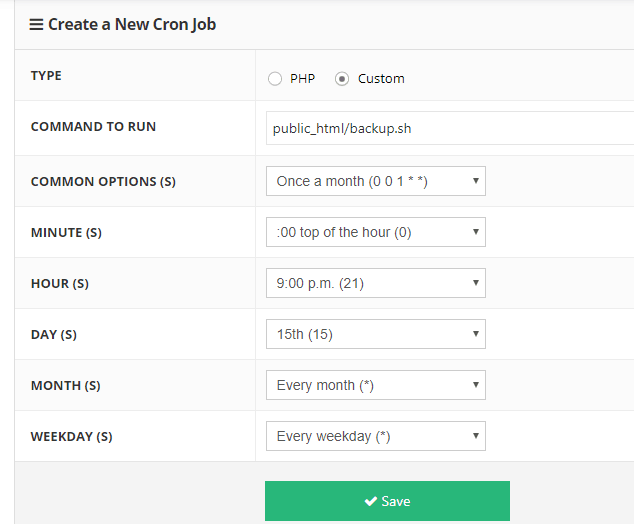This screenshot has width=634, height=524.
Task: Click the checkmark icon on the Save button
Action: click(370, 501)
